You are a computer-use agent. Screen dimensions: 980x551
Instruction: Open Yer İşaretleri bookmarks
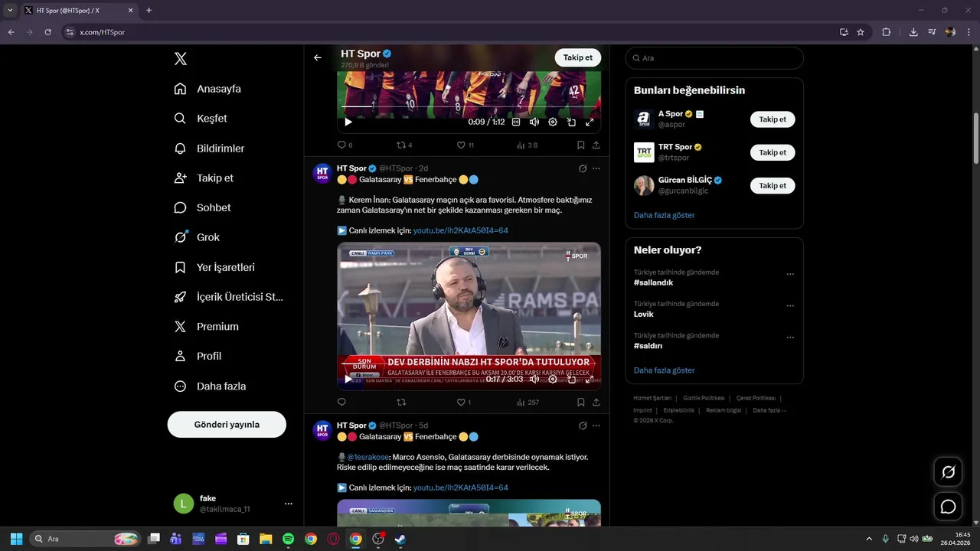pos(214,267)
